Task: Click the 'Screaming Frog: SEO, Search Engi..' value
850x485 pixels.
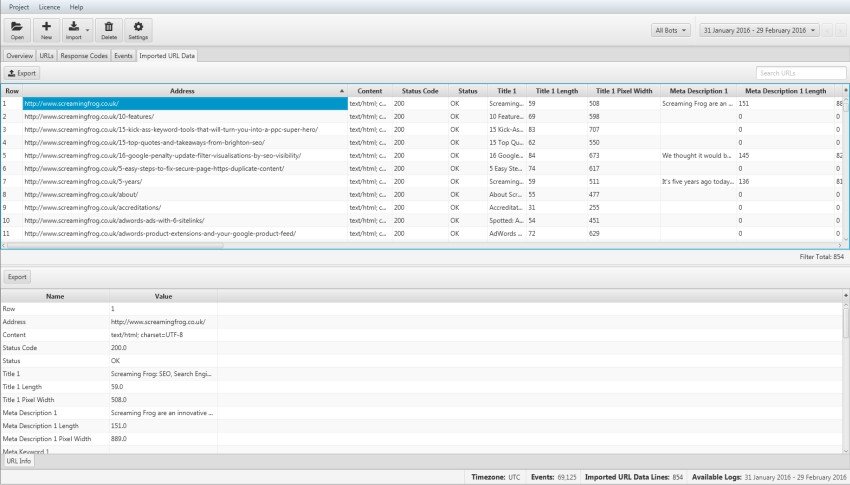Action: pyautogui.click(x=161, y=374)
